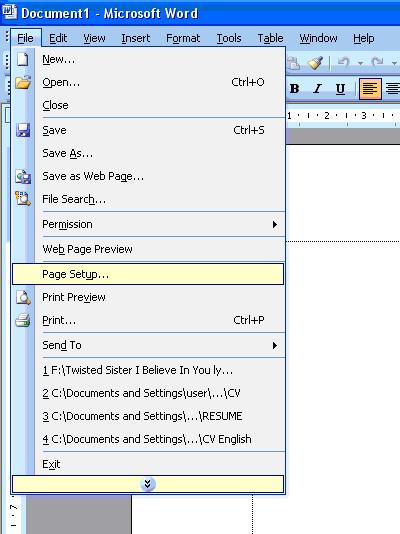This screenshot has width=400, height=534.
Task: Choose Open... Ctrl+O entry
Action: (x=148, y=82)
